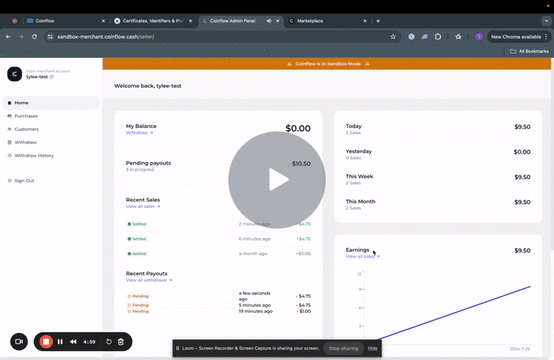Click View all sales under Earnings
The image size is (554, 360).
363,256
